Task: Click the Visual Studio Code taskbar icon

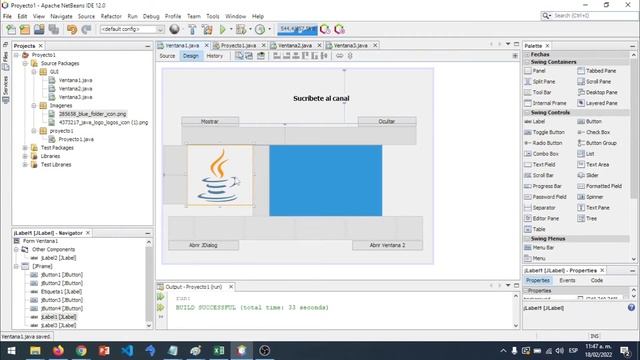Action: point(127,351)
